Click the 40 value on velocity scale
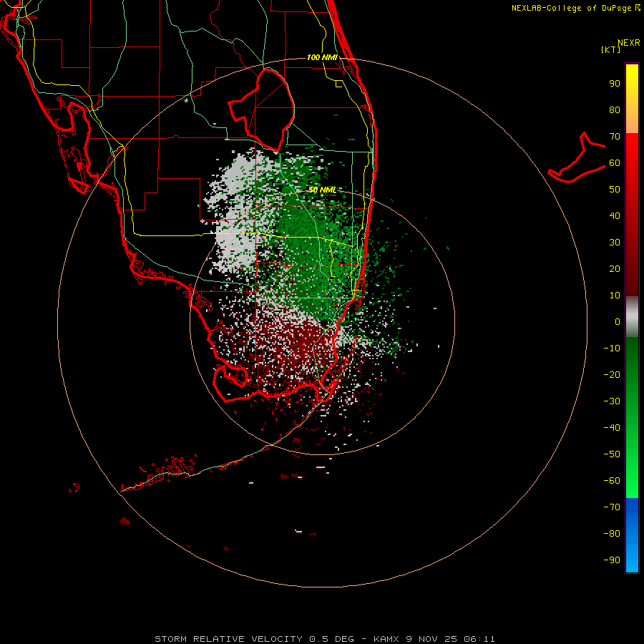644x644 pixels. pyautogui.click(x=615, y=216)
